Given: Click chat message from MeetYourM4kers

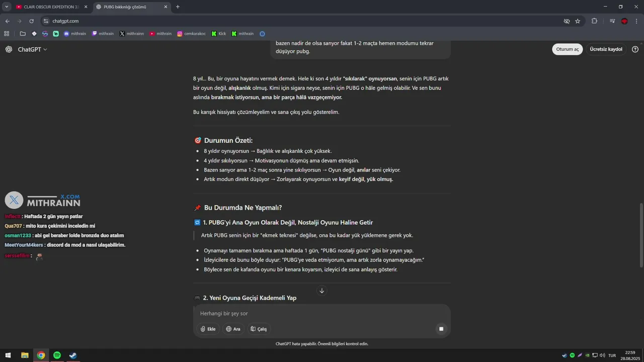Looking at the screenshot, I should tap(65, 245).
